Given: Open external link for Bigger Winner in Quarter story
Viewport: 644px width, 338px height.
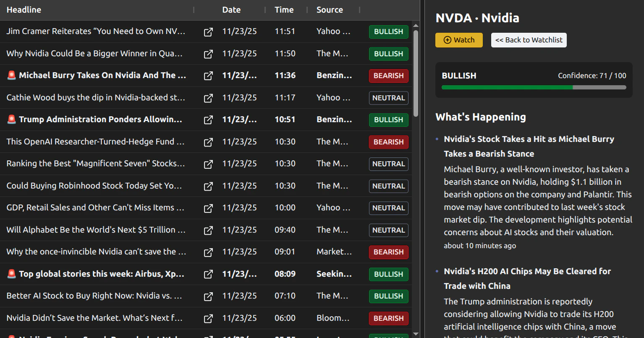Looking at the screenshot, I should pyautogui.click(x=208, y=54).
